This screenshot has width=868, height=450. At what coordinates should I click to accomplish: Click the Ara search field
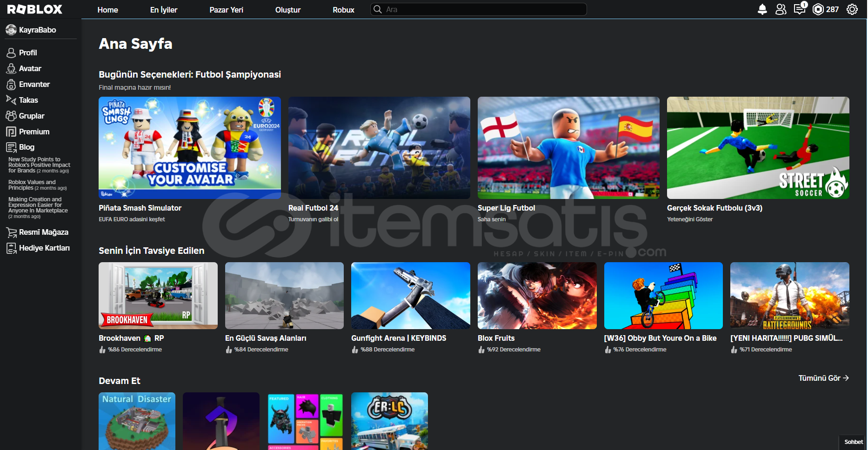click(x=479, y=9)
